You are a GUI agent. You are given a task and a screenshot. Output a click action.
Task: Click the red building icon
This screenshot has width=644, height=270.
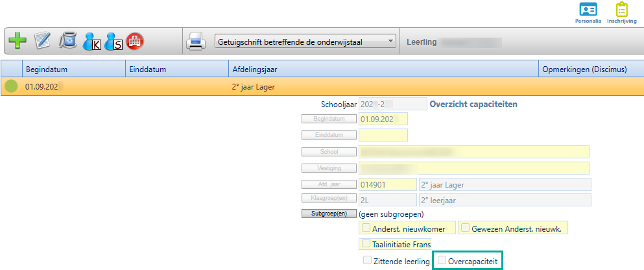pyautogui.click(x=135, y=42)
